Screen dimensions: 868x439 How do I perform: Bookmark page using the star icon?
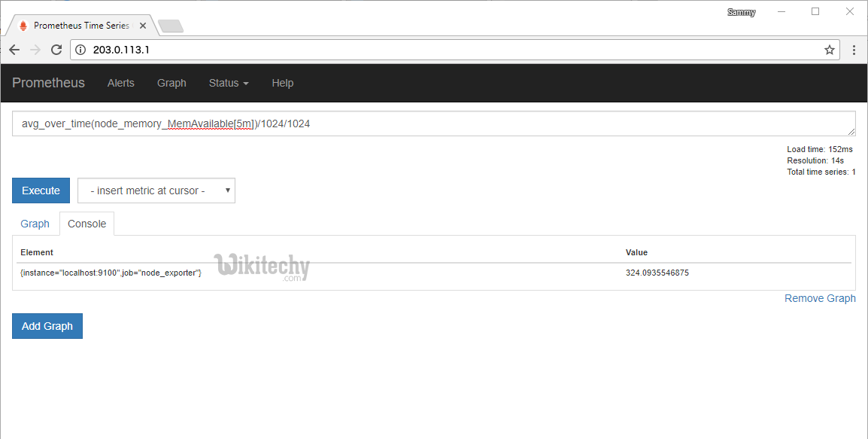point(829,50)
